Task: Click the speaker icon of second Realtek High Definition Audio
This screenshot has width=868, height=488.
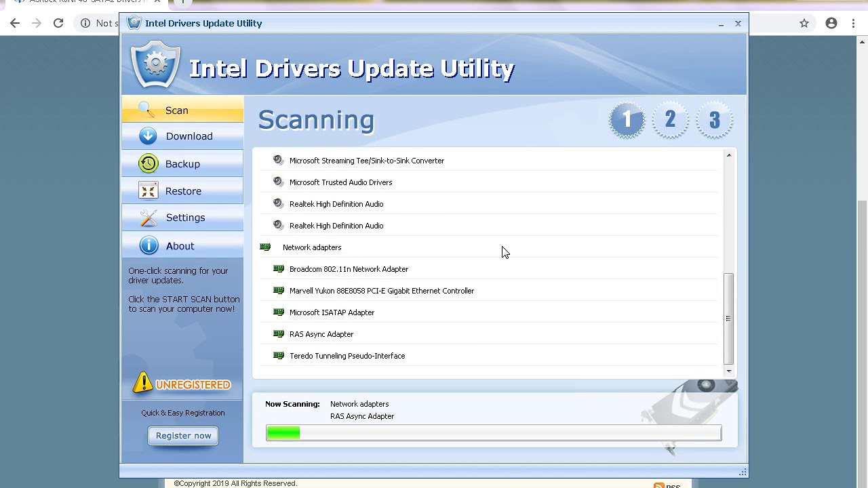Action: (x=278, y=225)
